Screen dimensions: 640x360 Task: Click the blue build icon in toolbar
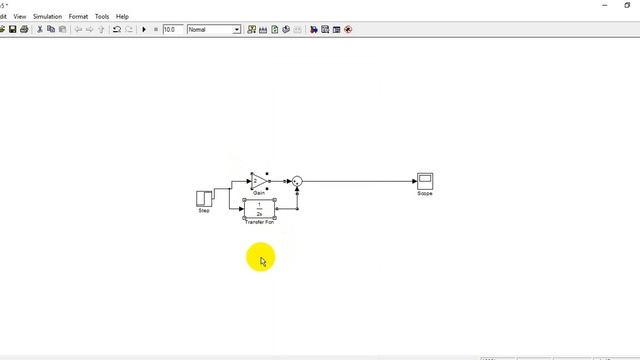(x=313, y=29)
